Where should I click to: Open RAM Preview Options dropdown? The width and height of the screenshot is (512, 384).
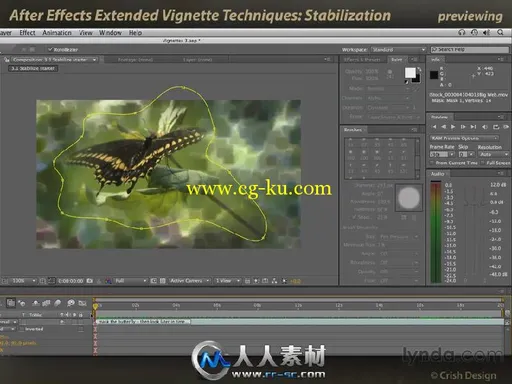point(464,138)
